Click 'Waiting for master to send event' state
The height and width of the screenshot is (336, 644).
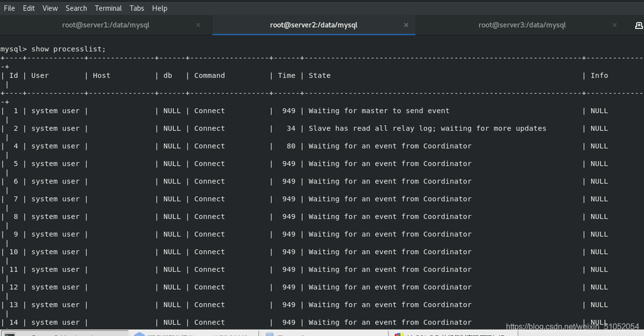379,111
